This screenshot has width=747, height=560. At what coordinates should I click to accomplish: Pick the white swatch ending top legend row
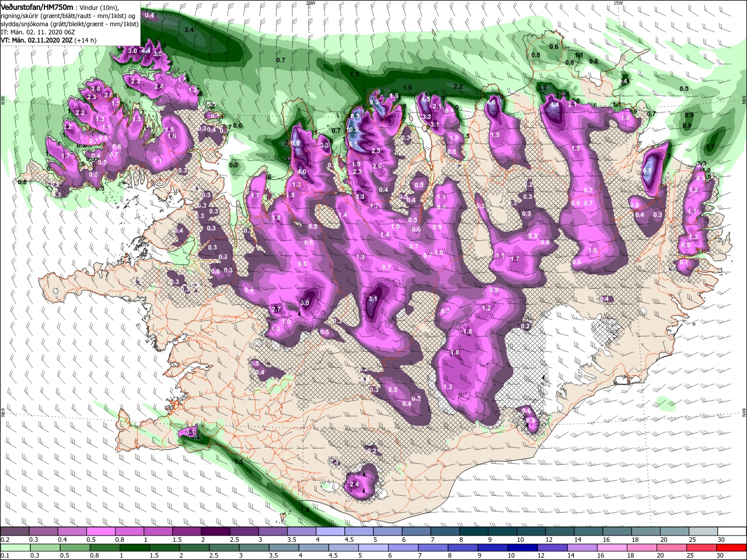pyautogui.click(x=732, y=531)
